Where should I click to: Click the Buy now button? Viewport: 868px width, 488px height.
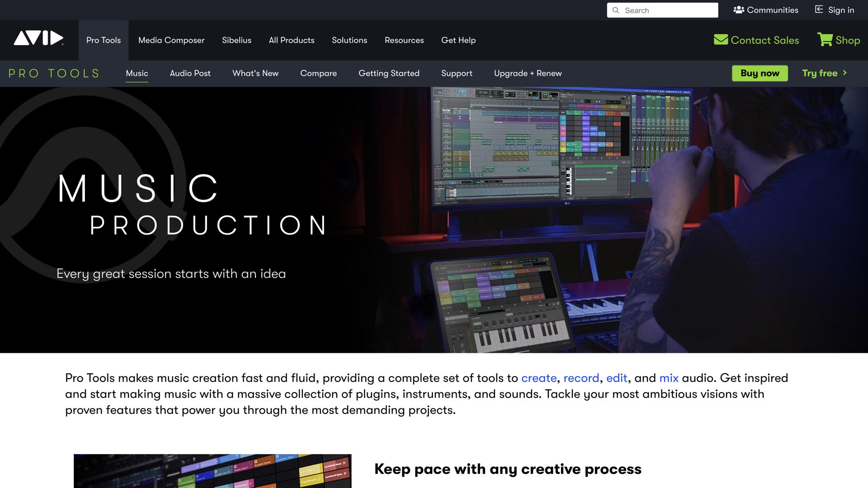pos(759,73)
